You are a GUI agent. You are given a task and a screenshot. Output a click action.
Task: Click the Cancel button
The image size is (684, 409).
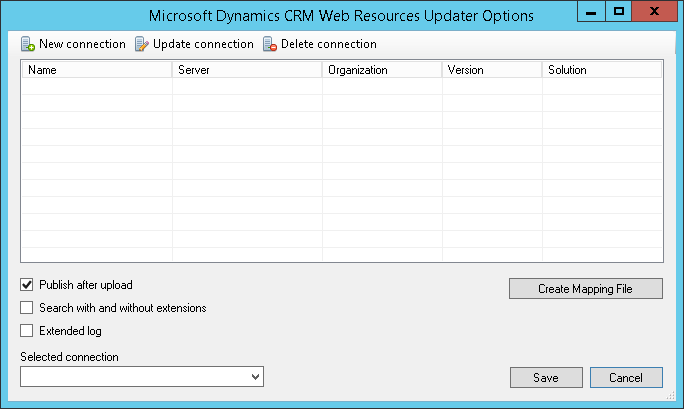[x=626, y=377]
